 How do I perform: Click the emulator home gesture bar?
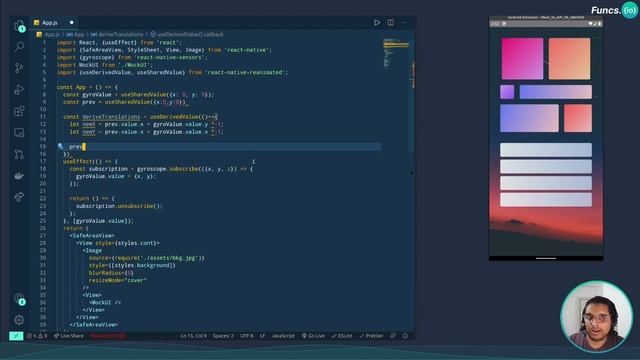coord(546,258)
